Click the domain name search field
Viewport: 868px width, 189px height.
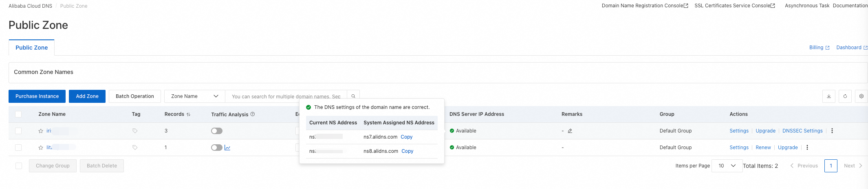(286, 96)
